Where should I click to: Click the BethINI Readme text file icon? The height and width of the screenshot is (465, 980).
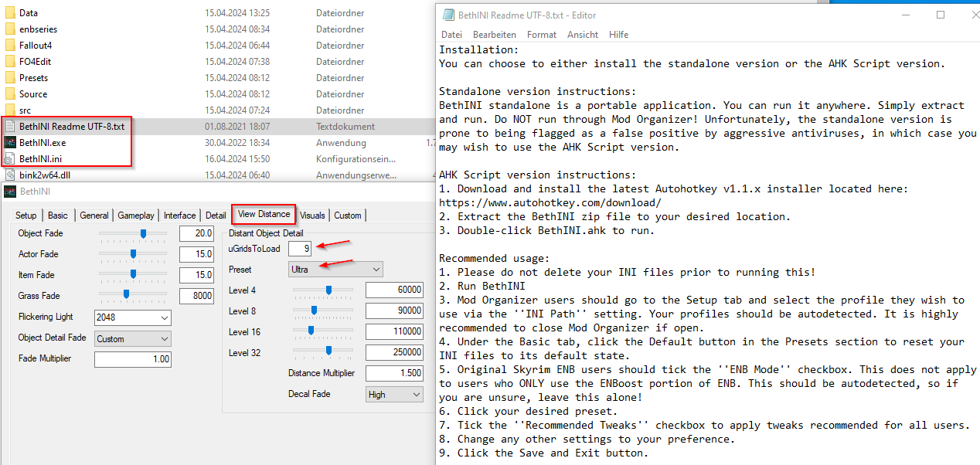tap(10, 127)
